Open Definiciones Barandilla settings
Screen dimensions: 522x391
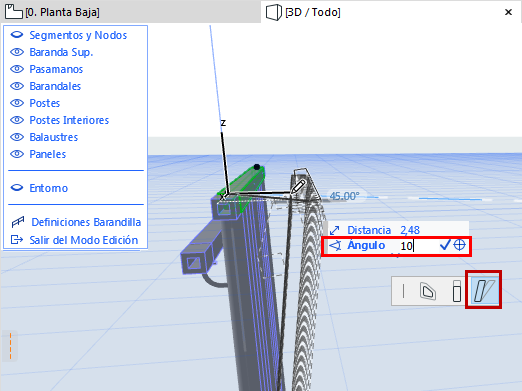[86, 222]
